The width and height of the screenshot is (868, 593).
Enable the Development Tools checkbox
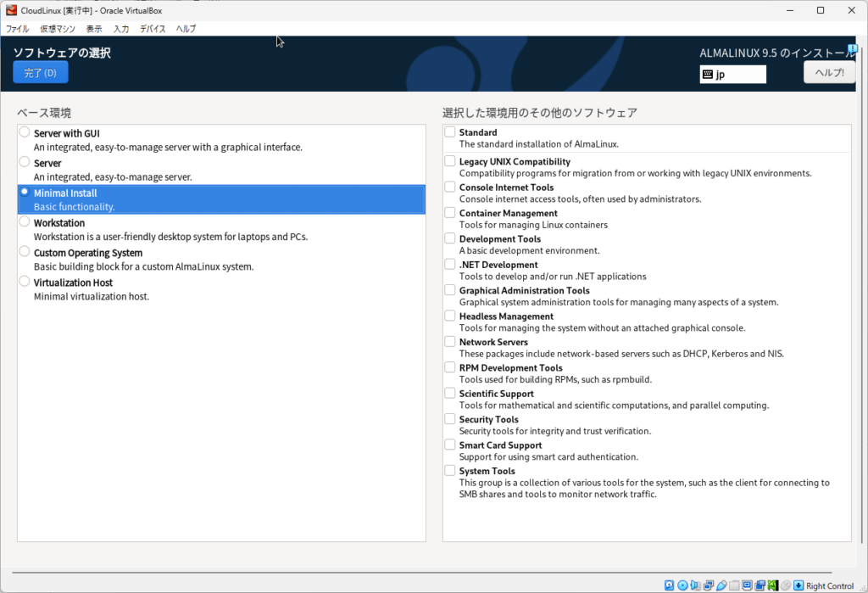(x=449, y=239)
